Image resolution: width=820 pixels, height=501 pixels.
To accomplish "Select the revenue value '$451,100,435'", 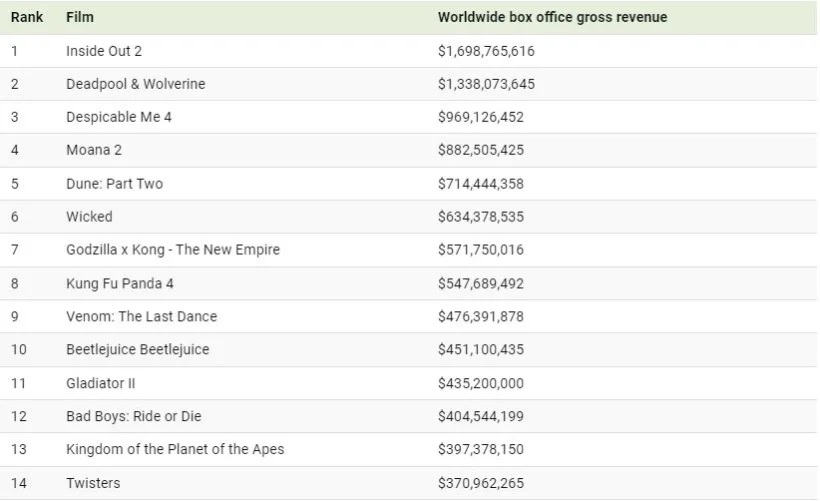I will [481, 350].
